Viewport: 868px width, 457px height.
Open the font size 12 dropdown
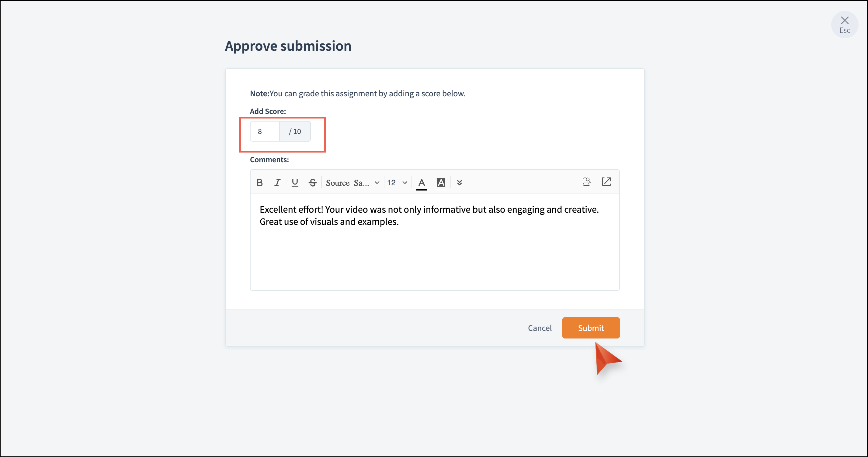point(397,183)
